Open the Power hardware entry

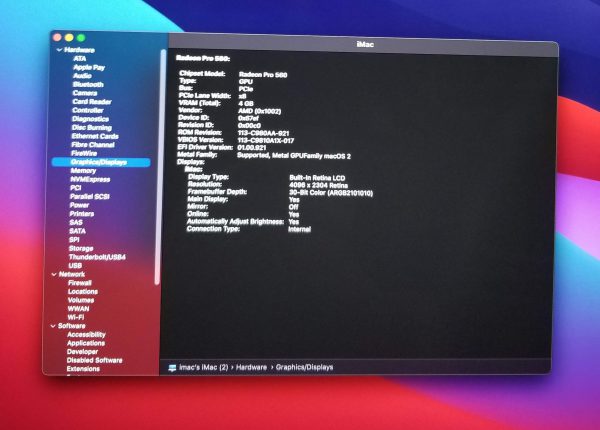pos(79,204)
